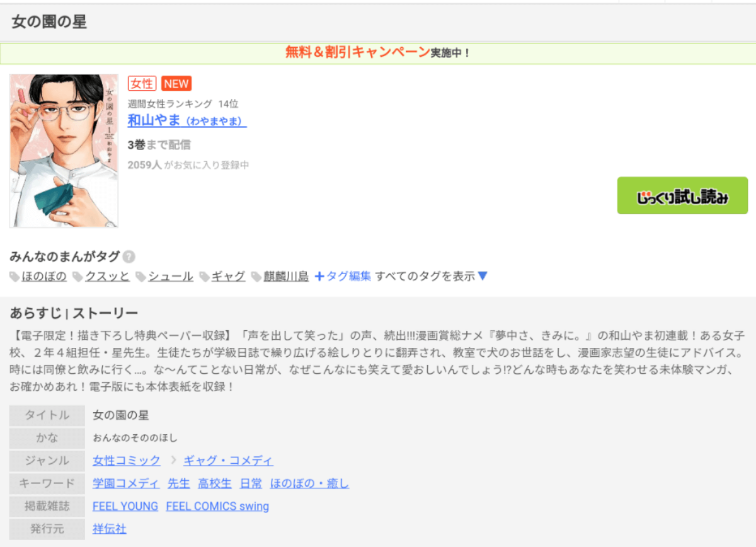Open the 女性コミック genre link
The height and width of the screenshot is (547, 756).
(127, 461)
